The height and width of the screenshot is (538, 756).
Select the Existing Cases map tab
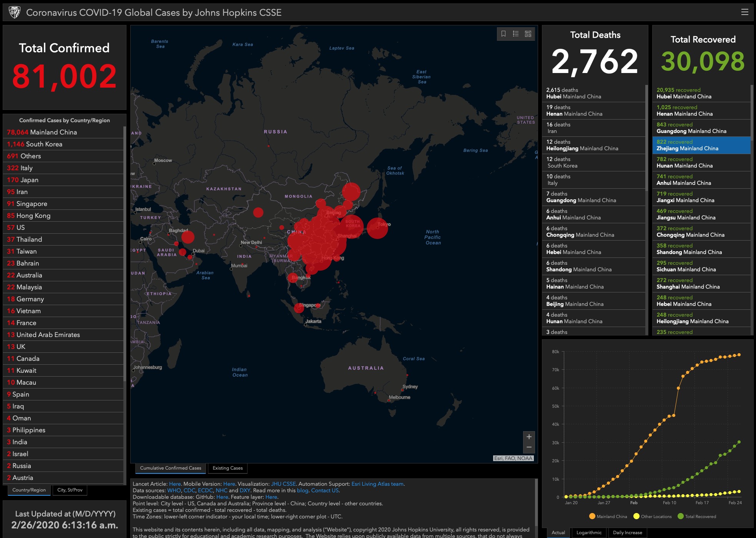(228, 468)
